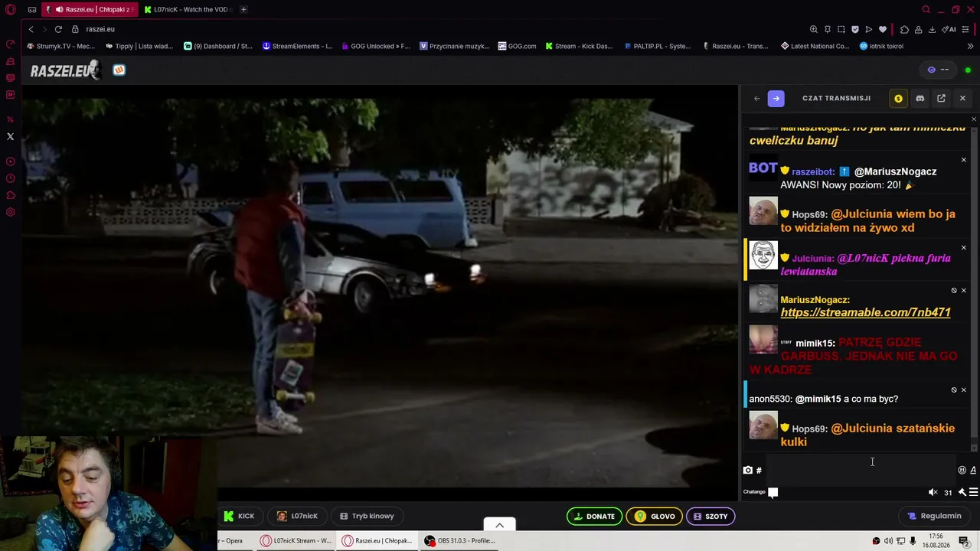Bookmark this page with the heart icon
Viewport: 980px width, 551px height.
(x=883, y=29)
